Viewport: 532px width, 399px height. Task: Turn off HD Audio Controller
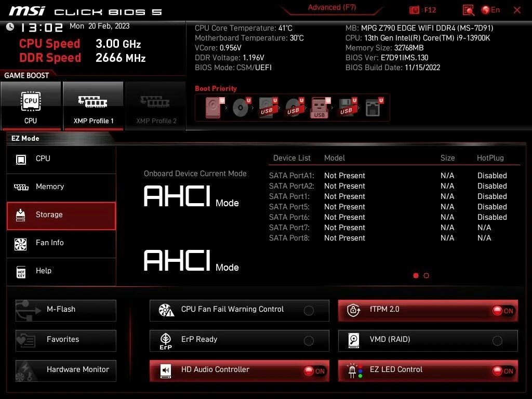[x=239, y=370]
